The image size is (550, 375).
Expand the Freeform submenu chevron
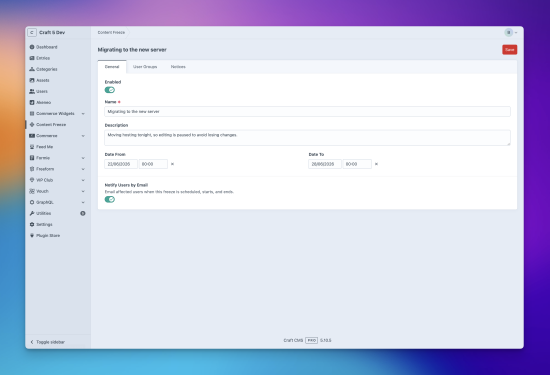(83, 169)
